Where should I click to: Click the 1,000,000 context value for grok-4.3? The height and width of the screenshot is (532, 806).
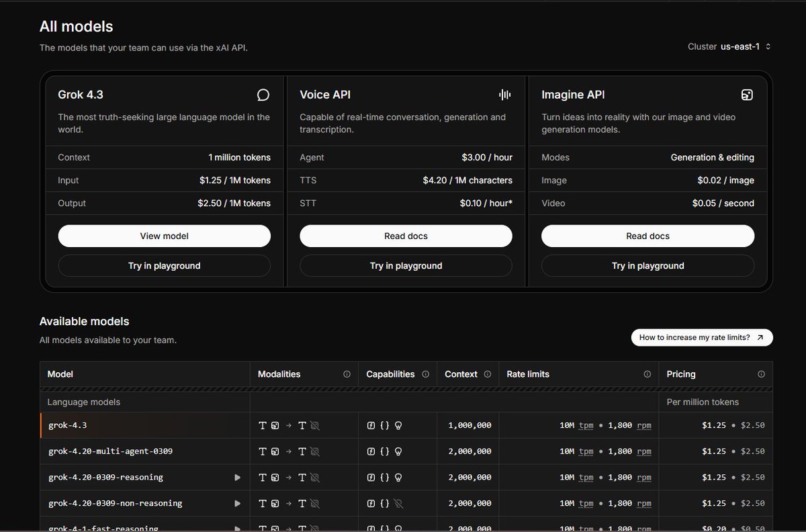469,425
